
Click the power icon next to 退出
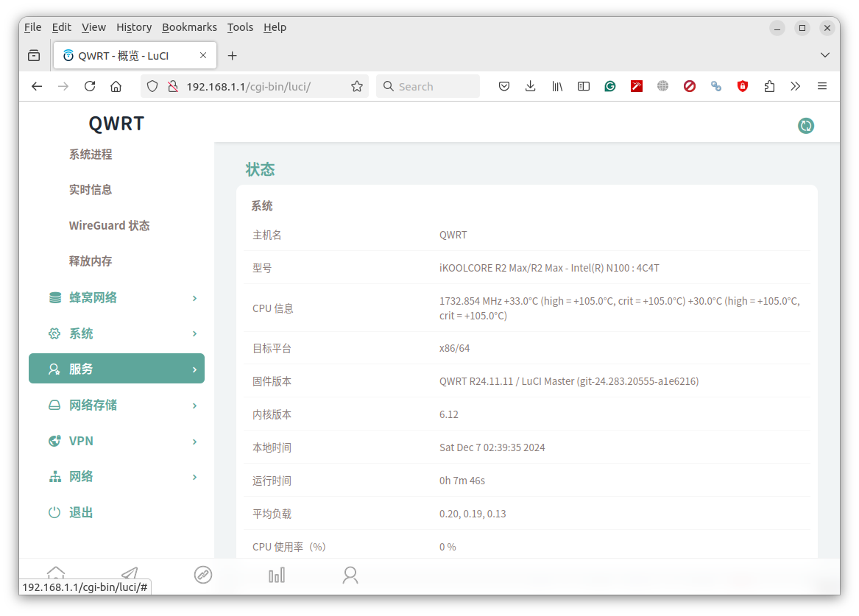click(54, 512)
